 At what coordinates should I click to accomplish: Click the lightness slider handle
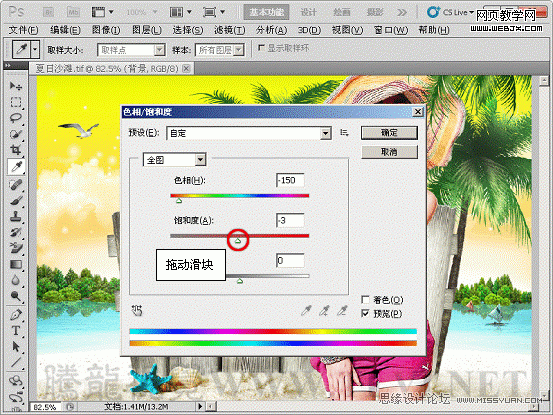240,281
